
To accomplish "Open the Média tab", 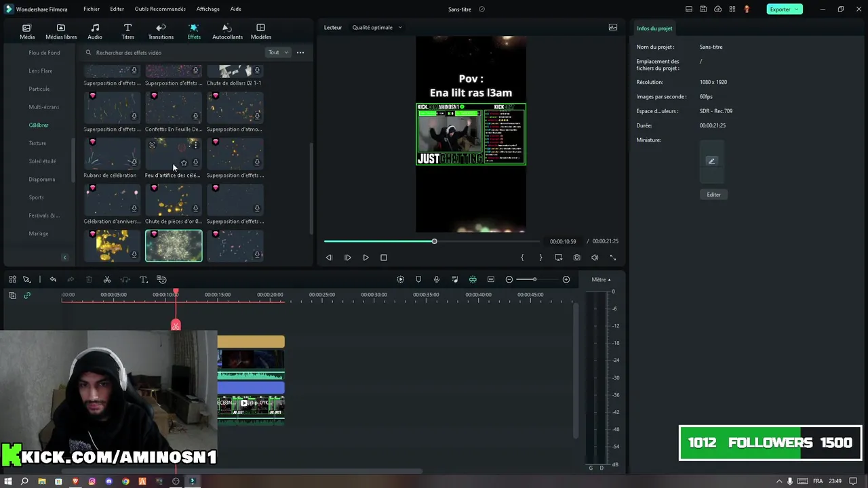I will coord(27,32).
